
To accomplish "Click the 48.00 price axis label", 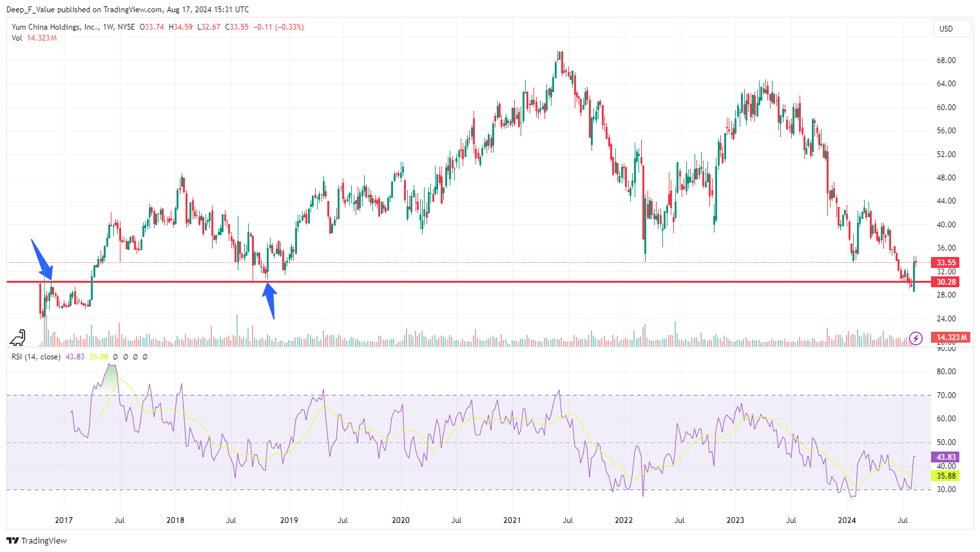I will [946, 178].
